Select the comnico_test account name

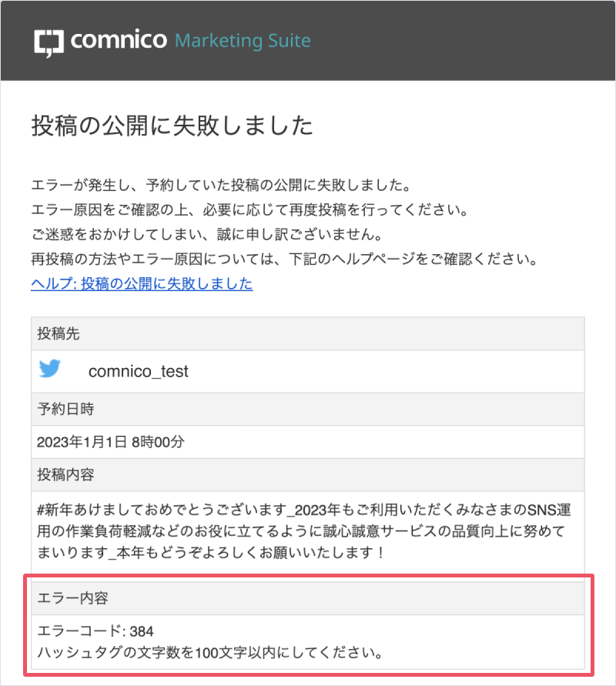pos(139,371)
